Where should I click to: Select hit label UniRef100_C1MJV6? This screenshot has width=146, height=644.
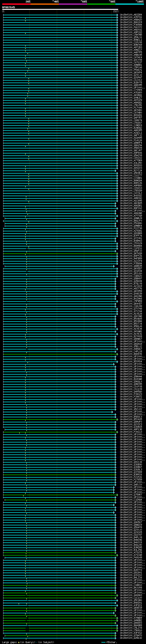tap(131, 42)
